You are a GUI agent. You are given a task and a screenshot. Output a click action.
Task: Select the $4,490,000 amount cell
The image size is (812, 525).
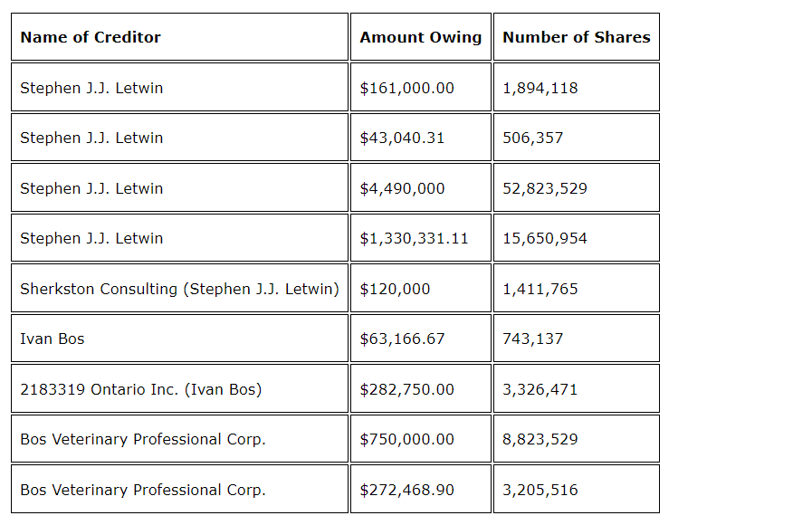(403, 188)
